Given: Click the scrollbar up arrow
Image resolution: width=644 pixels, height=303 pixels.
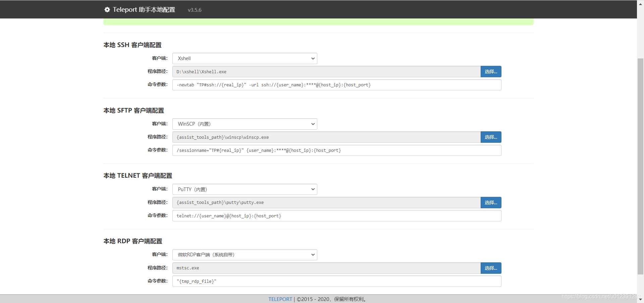Looking at the screenshot, I should point(640,3).
